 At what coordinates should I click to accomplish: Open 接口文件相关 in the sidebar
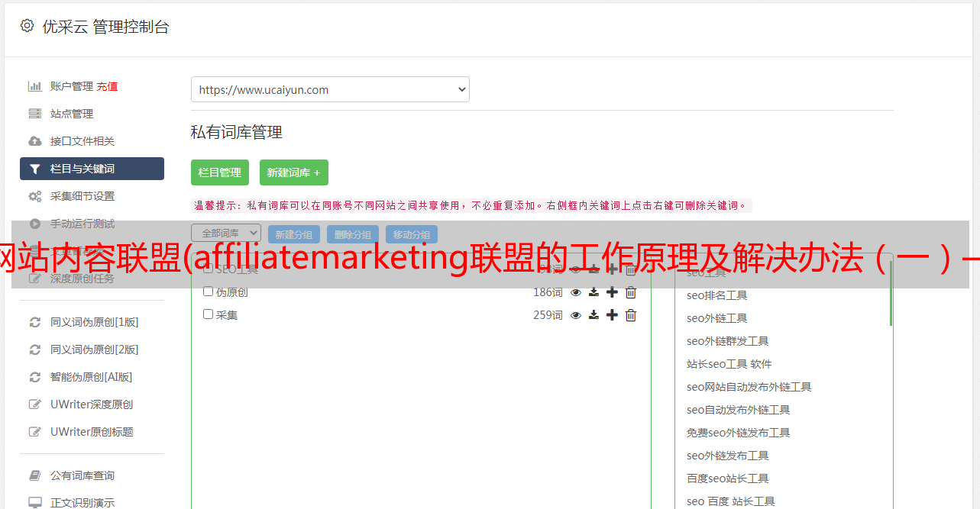pyautogui.click(x=82, y=141)
